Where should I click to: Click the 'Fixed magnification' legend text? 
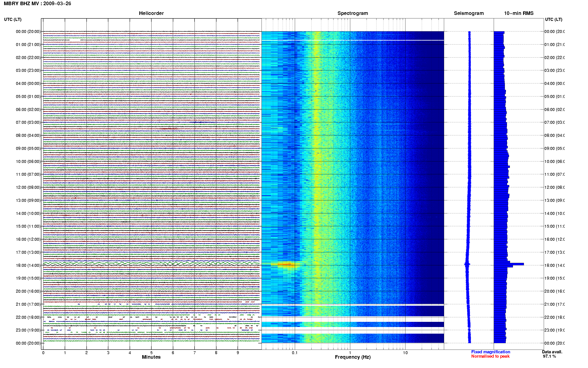[491, 352]
